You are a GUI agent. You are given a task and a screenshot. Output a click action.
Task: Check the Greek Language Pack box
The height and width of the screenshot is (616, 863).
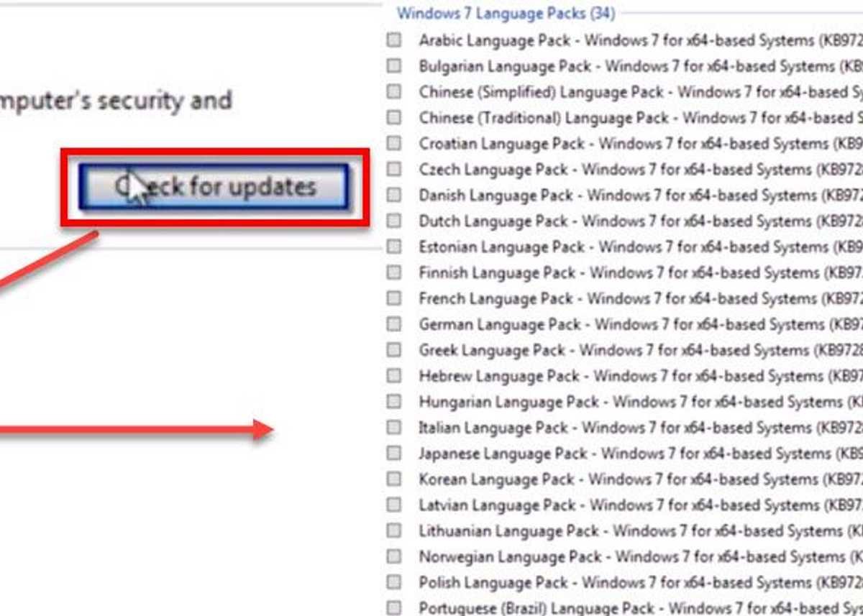tap(393, 350)
